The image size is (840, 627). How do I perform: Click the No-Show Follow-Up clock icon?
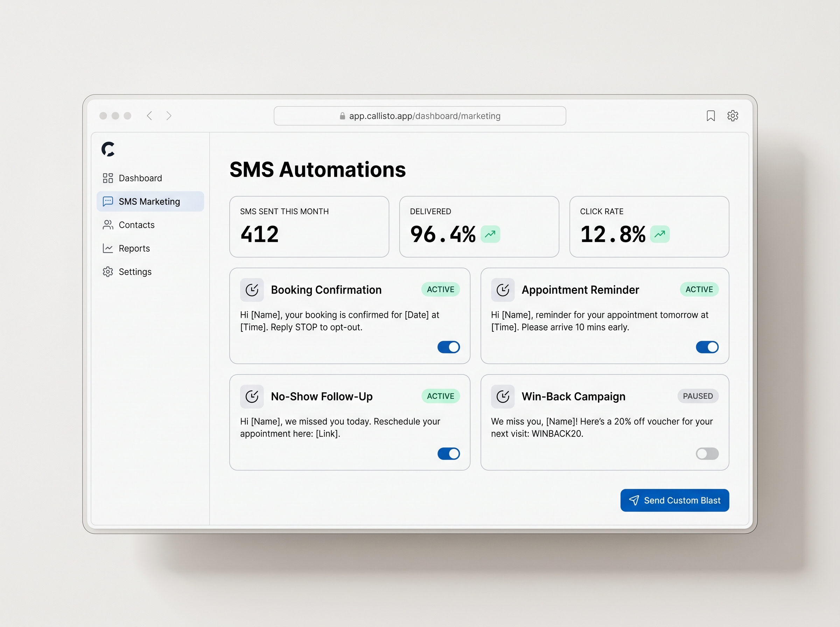tap(252, 397)
